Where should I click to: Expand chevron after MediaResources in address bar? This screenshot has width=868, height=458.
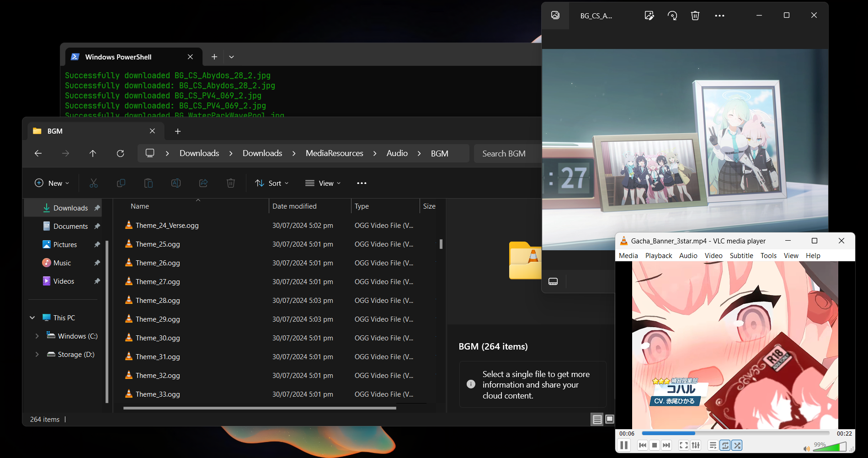375,153
